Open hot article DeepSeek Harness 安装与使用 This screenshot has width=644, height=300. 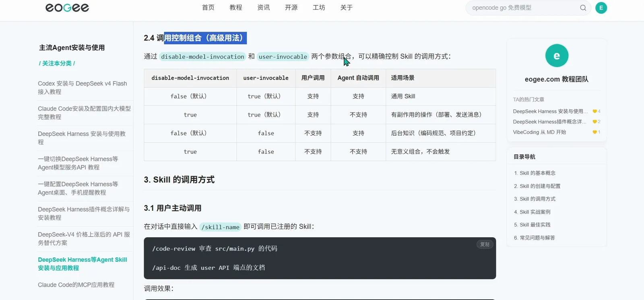coord(550,111)
